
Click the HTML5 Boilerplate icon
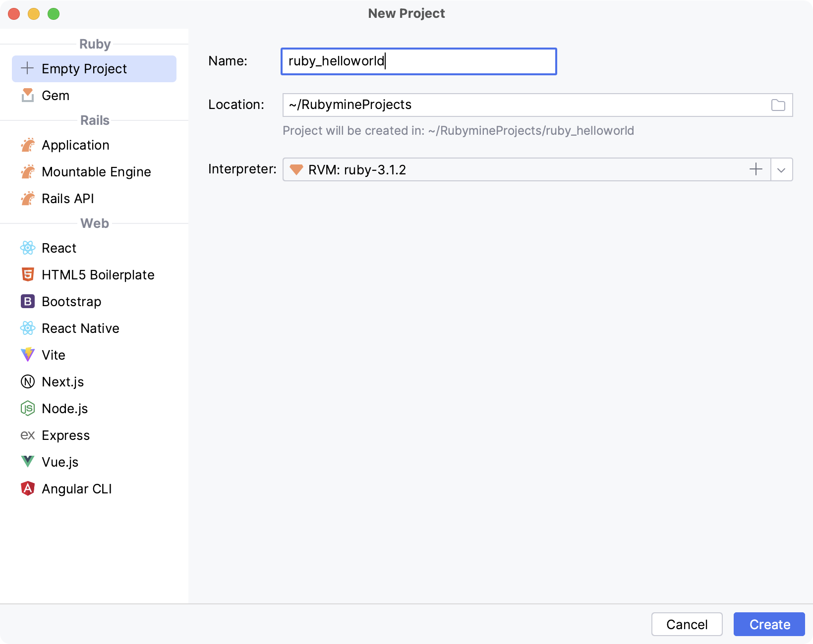pos(28,274)
